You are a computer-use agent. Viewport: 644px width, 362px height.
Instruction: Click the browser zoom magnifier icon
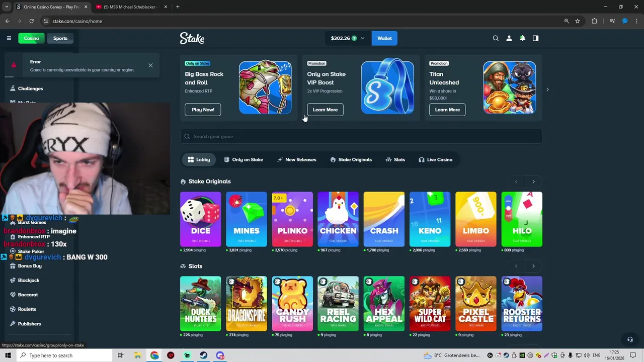[x=567, y=21]
